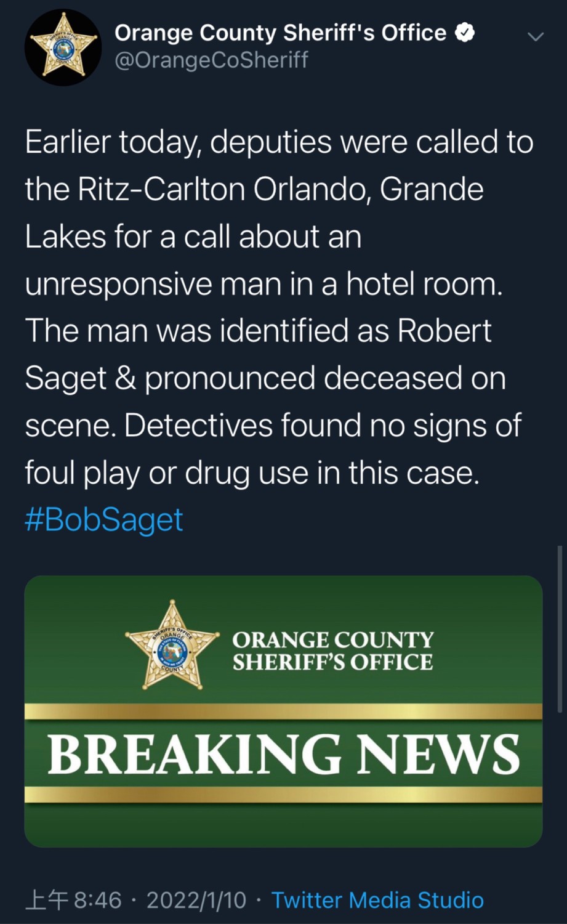Click the gold star badge in image
567x924 pixels.
(x=172, y=644)
